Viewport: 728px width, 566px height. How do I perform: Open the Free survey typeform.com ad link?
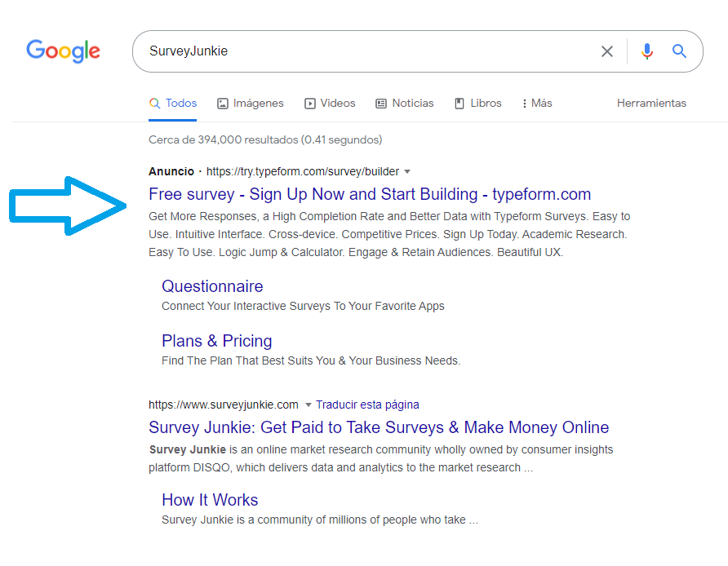[370, 194]
